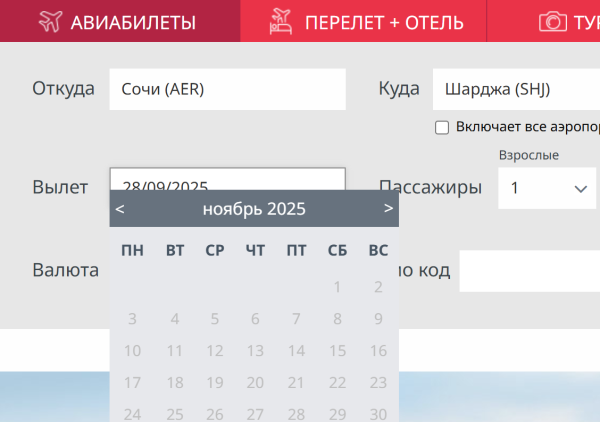Screen dimensions: 600x422
Task: Select November 15 in the calendar
Action: (338, 351)
